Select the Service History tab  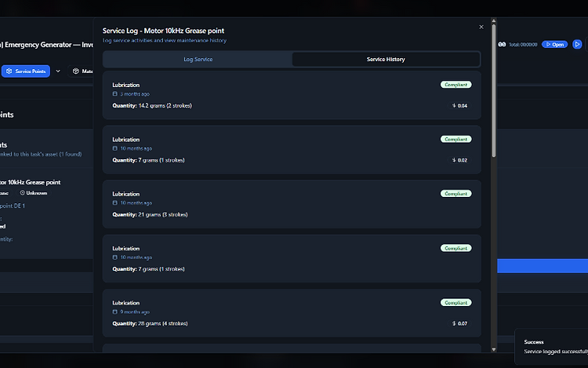386,60
